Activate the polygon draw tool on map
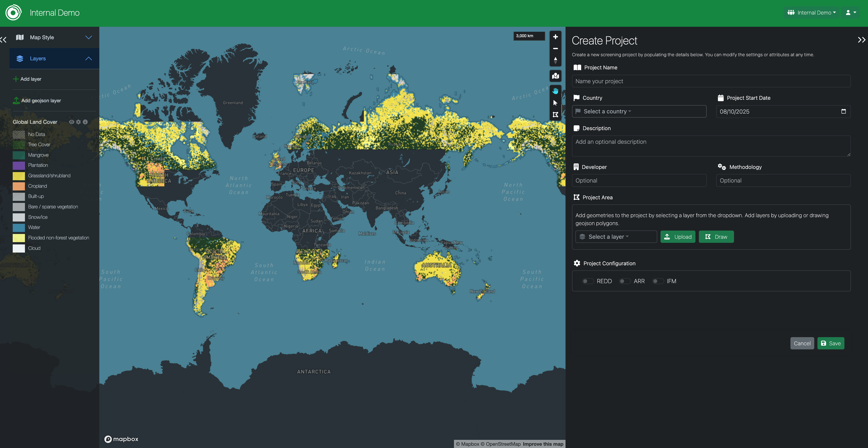The width and height of the screenshot is (868, 448). (x=555, y=114)
